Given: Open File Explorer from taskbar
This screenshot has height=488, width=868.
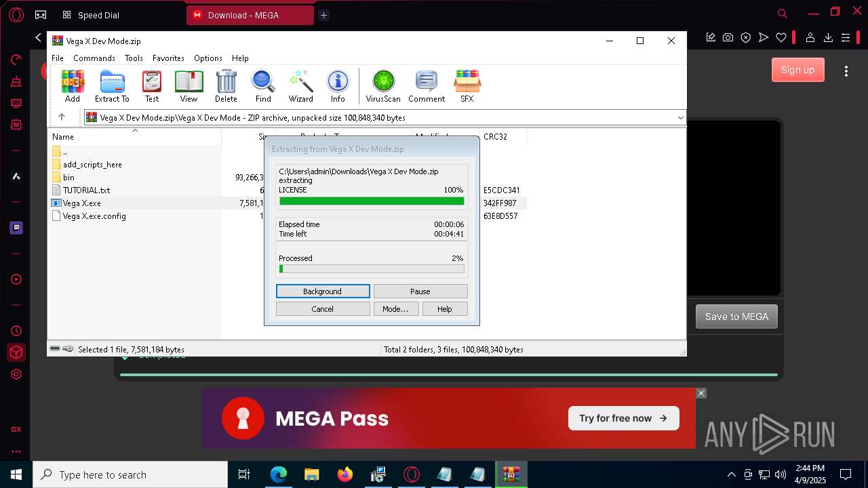Looking at the screenshot, I should coord(312,474).
